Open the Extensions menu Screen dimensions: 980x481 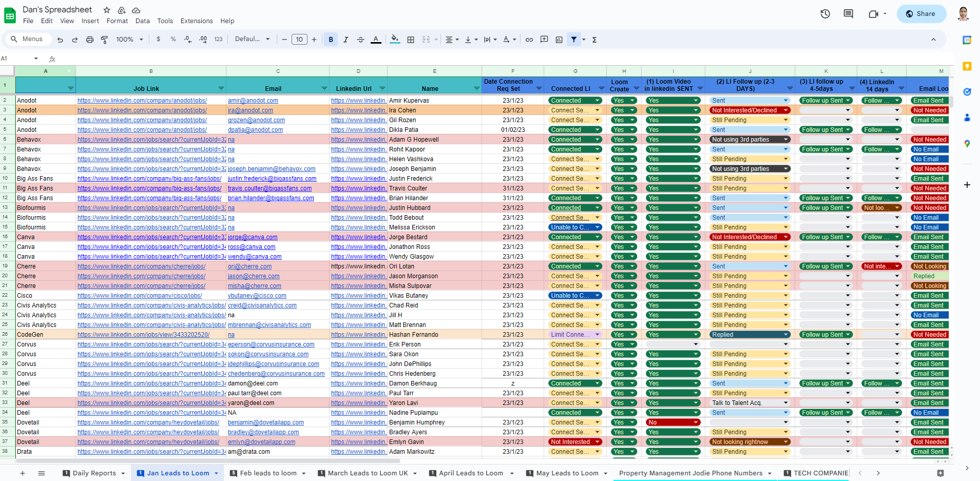(x=196, y=21)
